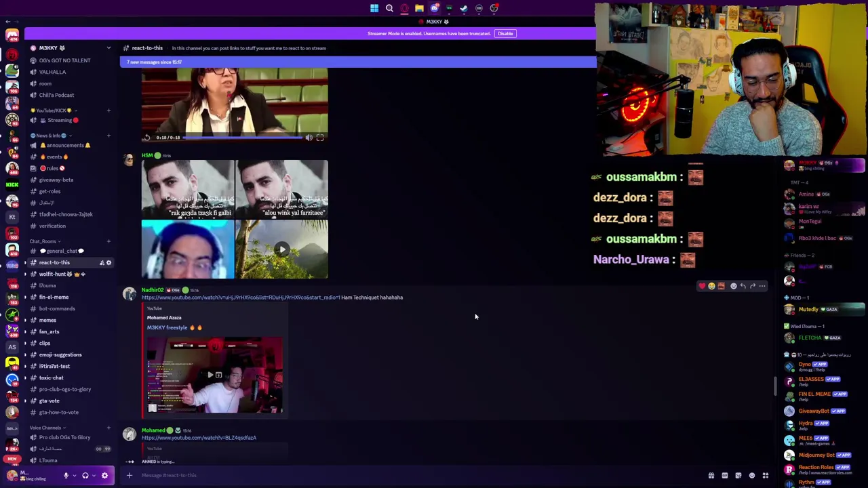Focus the Message #react-to-this input
The height and width of the screenshot is (488, 868).
[x=420, y=475]
